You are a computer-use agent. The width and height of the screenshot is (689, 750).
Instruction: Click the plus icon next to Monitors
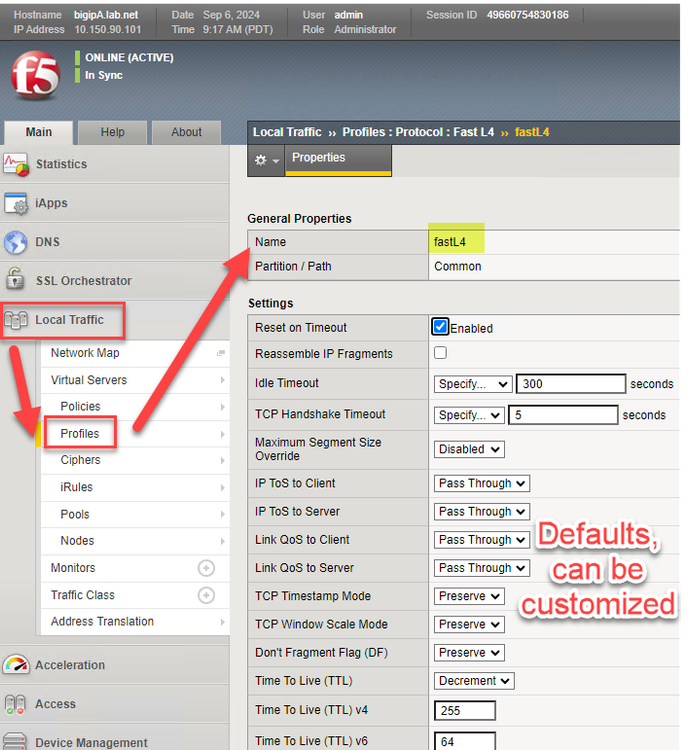(x=206, y=568)
